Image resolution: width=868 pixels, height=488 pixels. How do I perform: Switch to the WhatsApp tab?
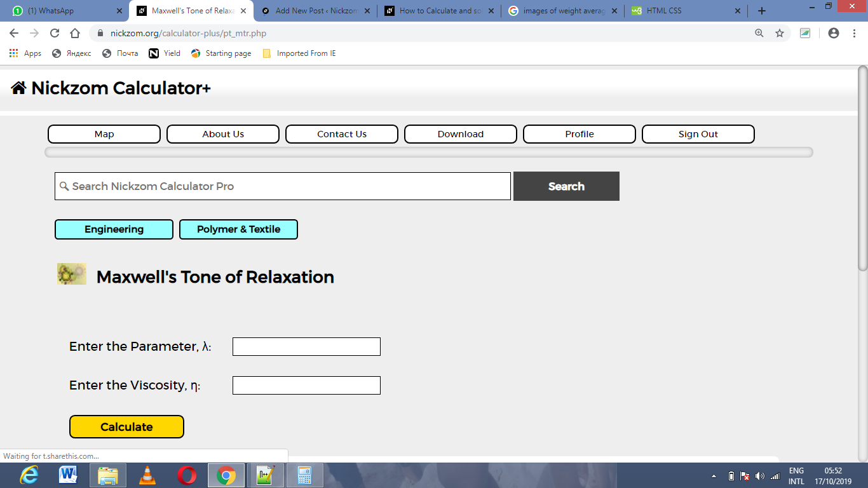click(x=66, y=11)
